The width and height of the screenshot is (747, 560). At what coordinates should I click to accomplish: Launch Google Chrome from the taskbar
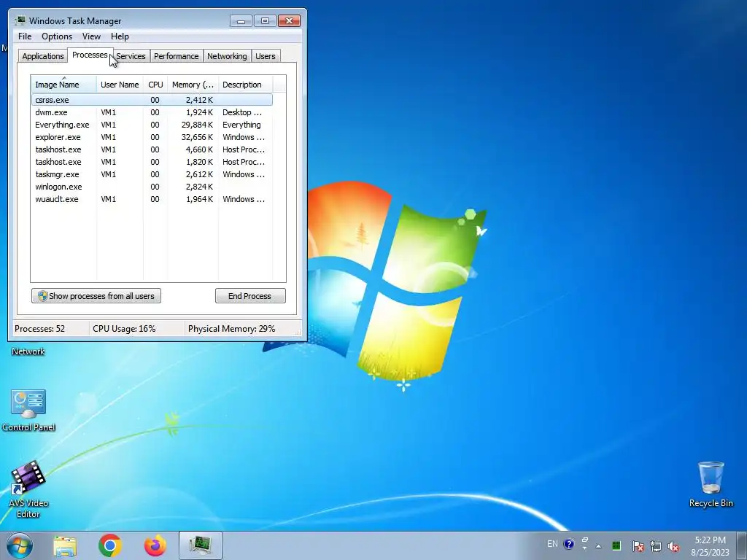pyautogui.click(x=110, y=545)
